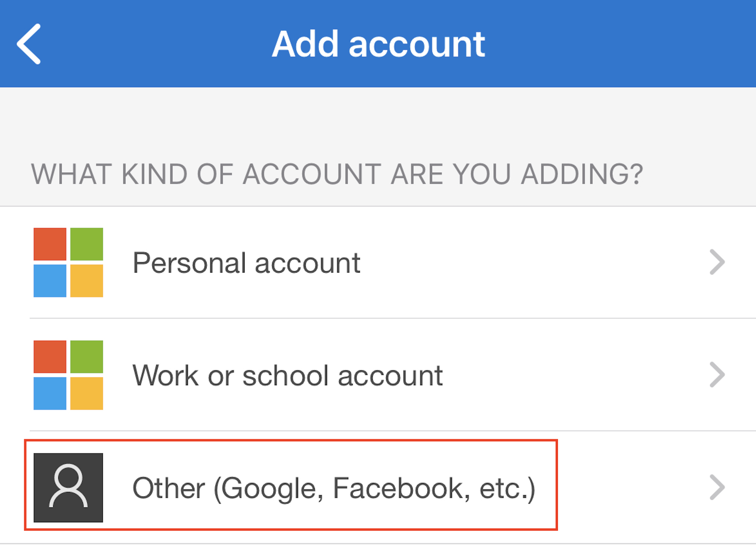Click yellow square in Work or school logo
The width and height of the screenshot is (756, 545).
coord(87,393)
